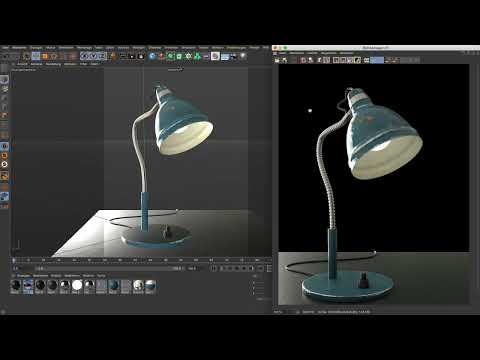Click the green cloner-style generator icon
Viewport: 480px width, 360px height.
pyautogui.click(x=197, y=56)
